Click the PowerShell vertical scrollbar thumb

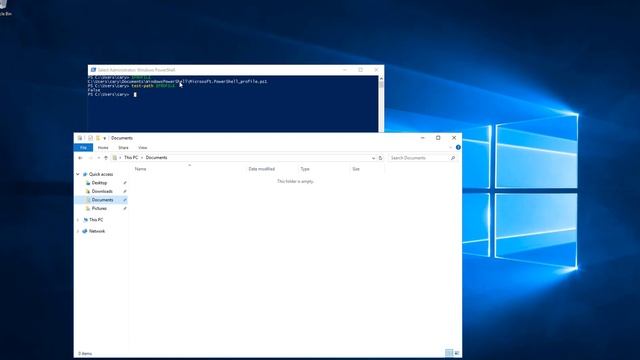(x=381, y=84)
